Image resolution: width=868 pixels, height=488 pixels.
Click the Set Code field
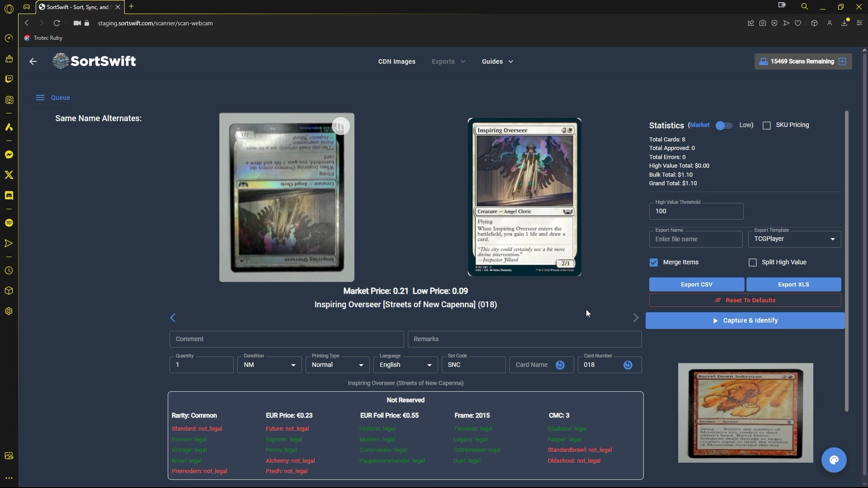473,365
